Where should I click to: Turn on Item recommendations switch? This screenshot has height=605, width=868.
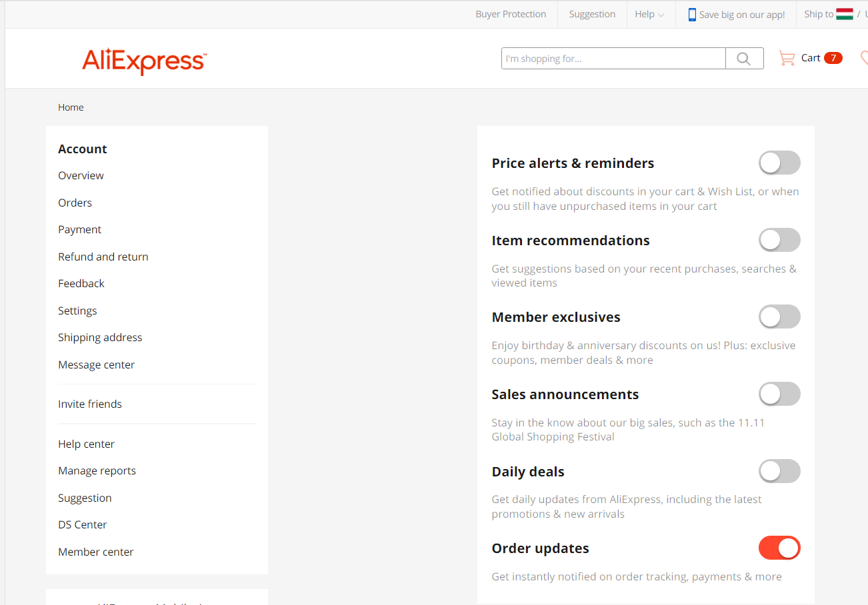[779, 240]
